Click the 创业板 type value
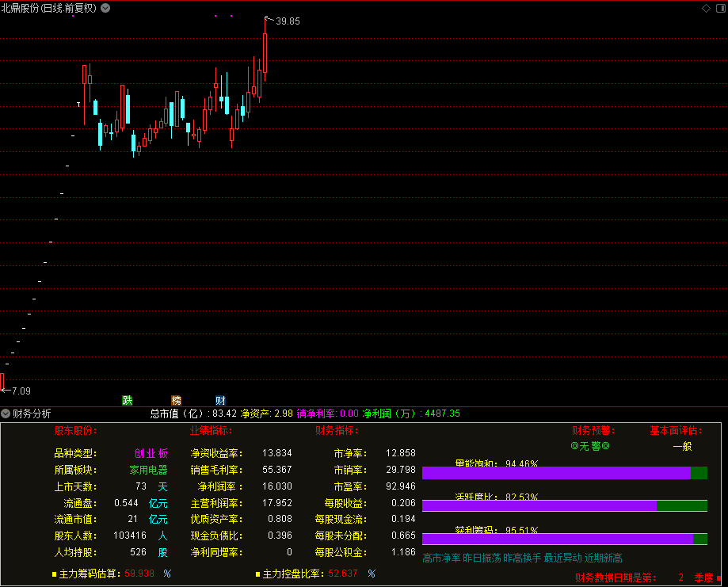Image resolution: width=728 pixels, height=587 pixels. [x=151, y=453]
